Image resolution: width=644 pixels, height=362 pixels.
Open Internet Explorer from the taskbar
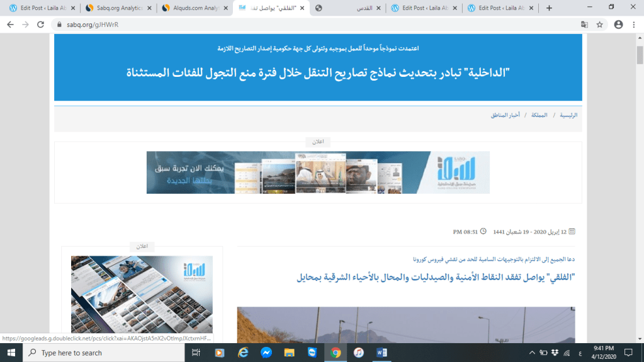coord(243,353)
